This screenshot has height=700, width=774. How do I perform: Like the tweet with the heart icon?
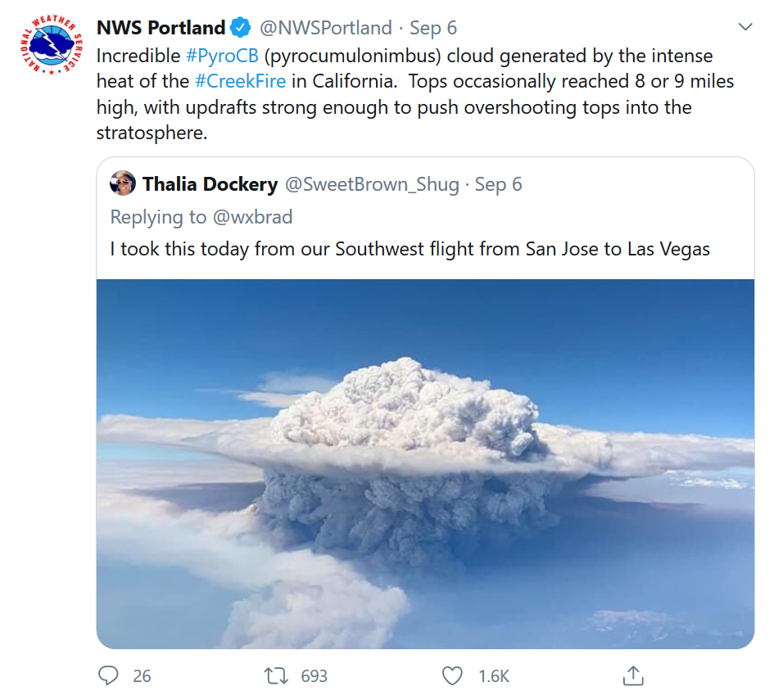[452, 675]
